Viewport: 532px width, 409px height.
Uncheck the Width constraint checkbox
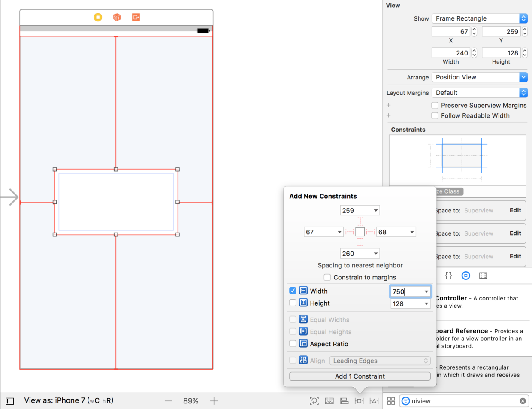pos(293,291)
